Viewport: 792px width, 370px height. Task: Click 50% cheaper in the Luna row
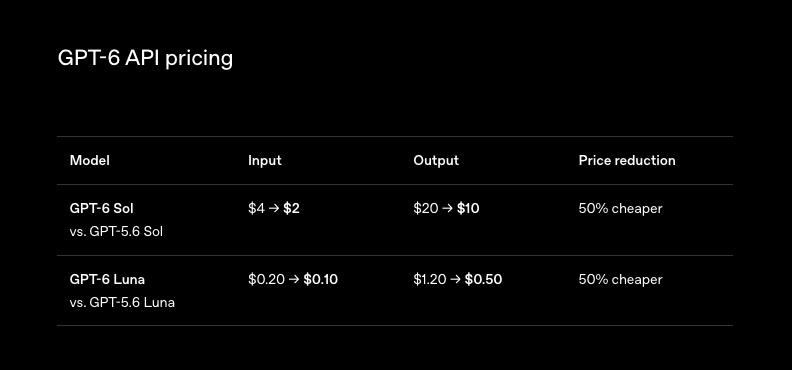click(x=620, y=280)
